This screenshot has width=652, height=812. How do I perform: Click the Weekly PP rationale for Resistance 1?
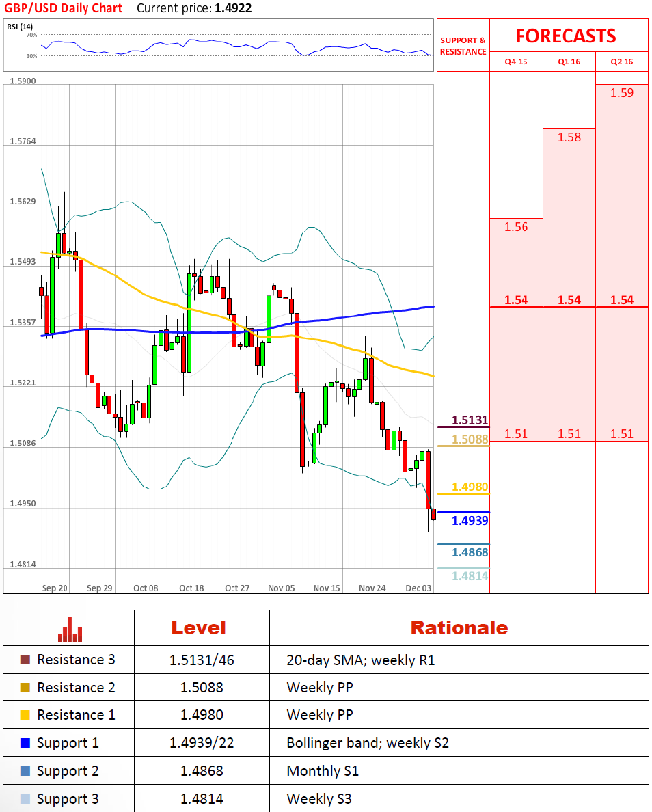[x=320, y=715]
